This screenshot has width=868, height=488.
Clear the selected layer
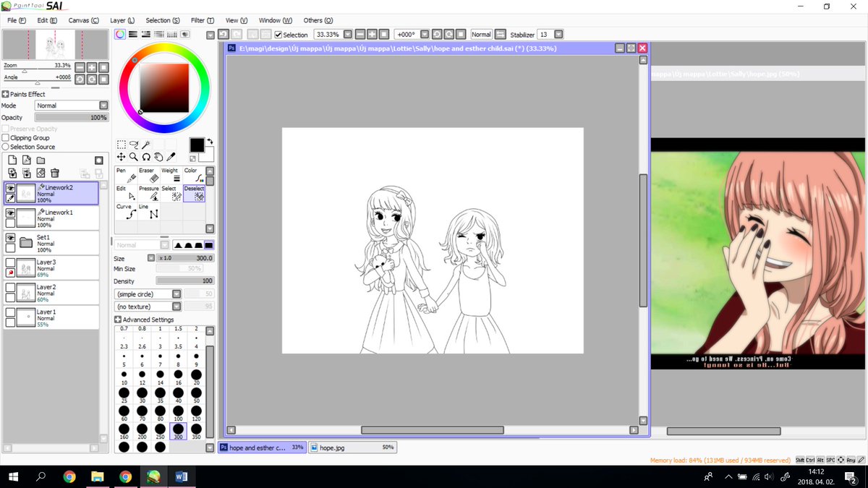[41, 173]
